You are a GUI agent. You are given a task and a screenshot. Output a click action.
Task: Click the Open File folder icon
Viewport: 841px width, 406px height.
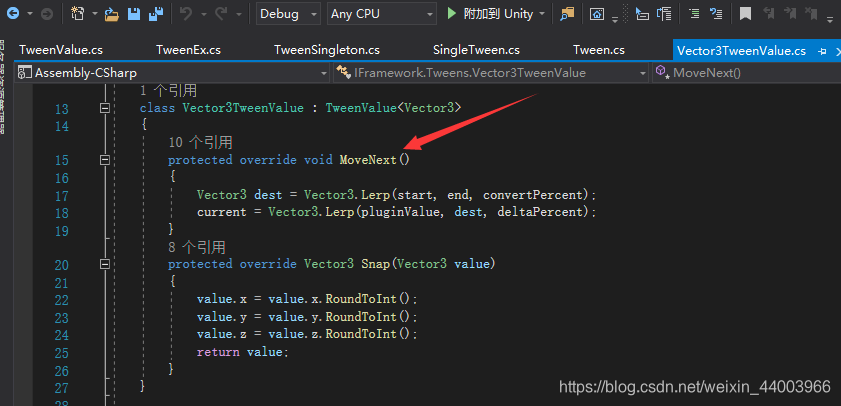(112, 14)
